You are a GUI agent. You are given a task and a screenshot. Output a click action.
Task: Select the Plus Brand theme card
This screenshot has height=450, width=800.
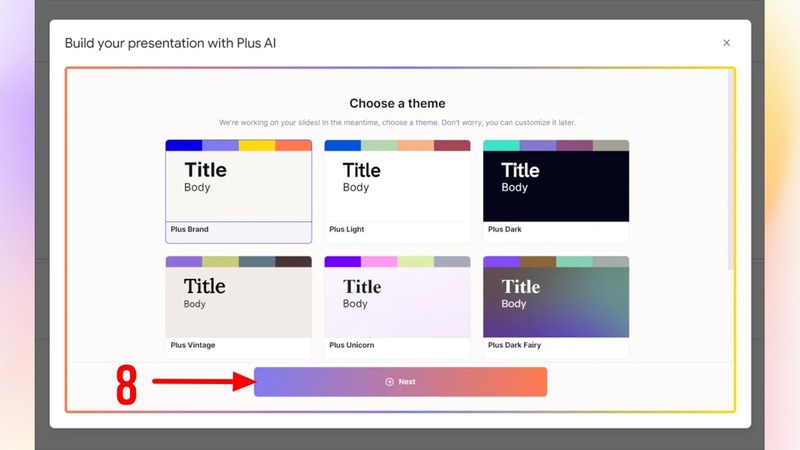tap(239, 191)
